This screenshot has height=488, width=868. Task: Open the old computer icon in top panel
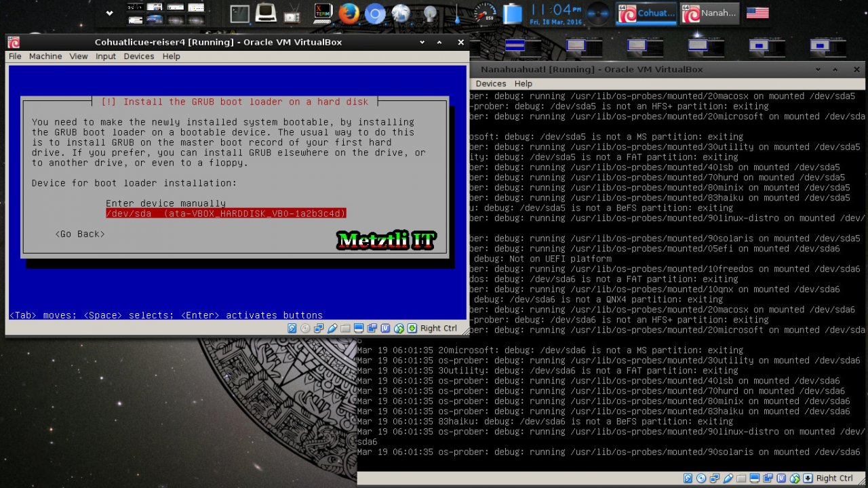tap(265, 14)
